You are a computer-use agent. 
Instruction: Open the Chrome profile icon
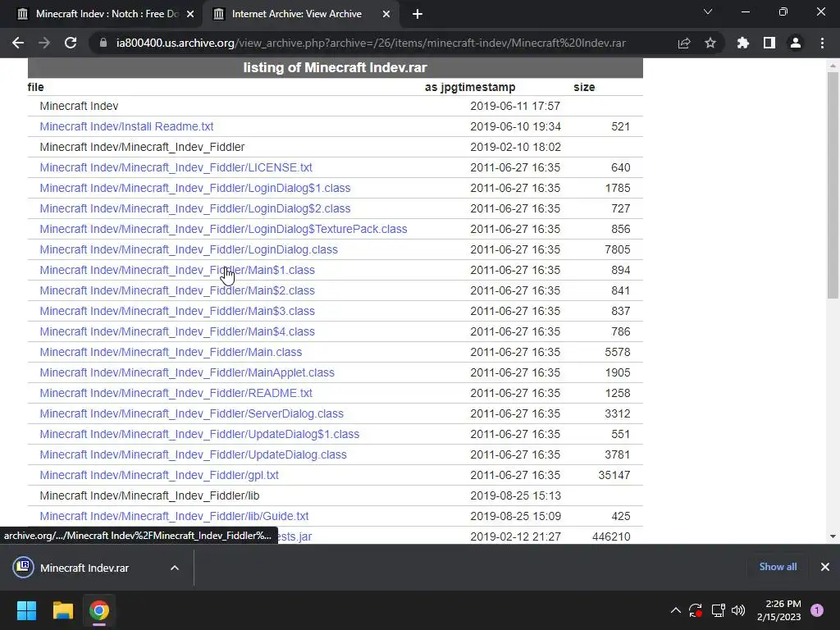[796, 43]
